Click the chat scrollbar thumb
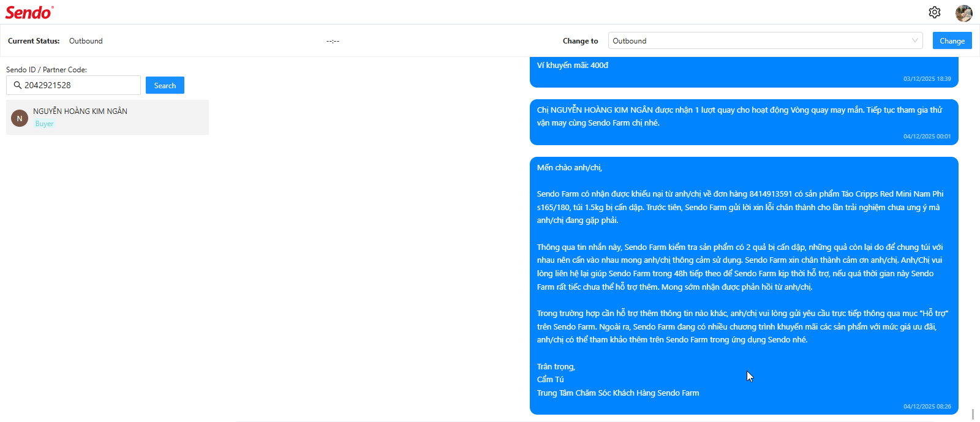 tap(973, 414)
